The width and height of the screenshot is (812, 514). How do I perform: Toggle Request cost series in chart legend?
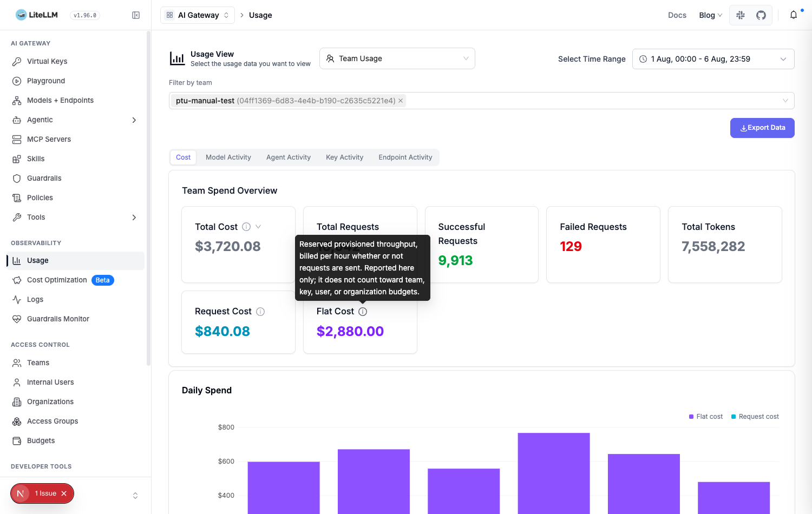coord(755,417)
